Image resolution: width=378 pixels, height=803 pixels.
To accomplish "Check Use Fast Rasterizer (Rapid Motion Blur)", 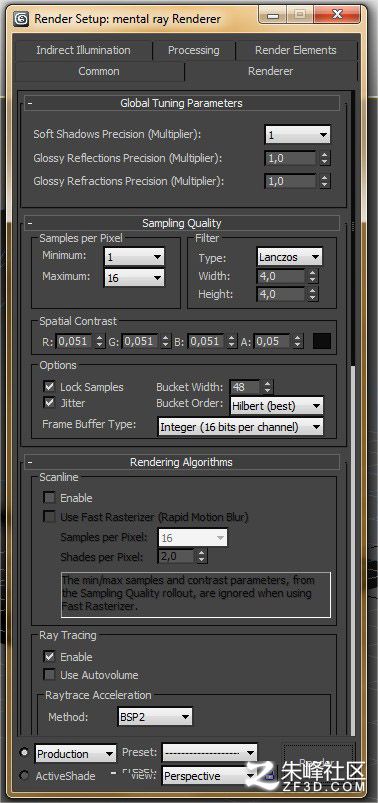I will coord(50,517).
